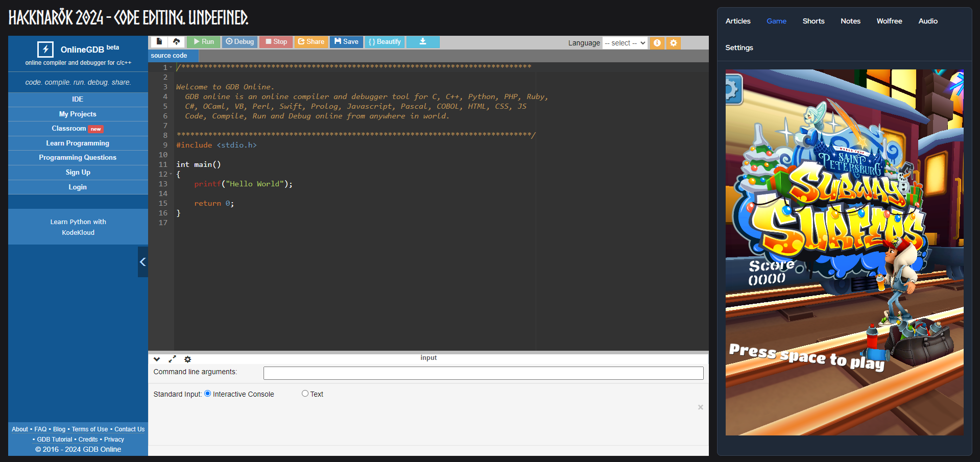The image size is (980, 462).
Task: Open the Credits footer link
Action: [x=88, y=440]
